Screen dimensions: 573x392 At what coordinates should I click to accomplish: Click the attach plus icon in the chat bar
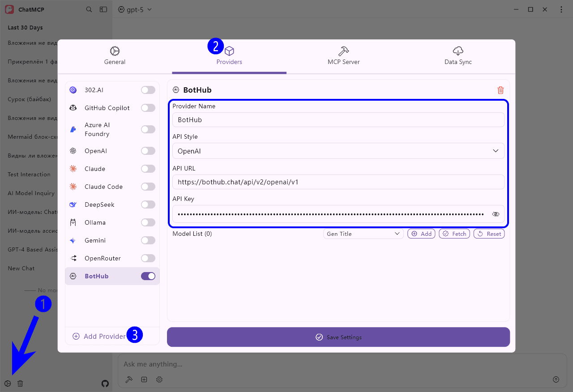click(x=144, y=379)
